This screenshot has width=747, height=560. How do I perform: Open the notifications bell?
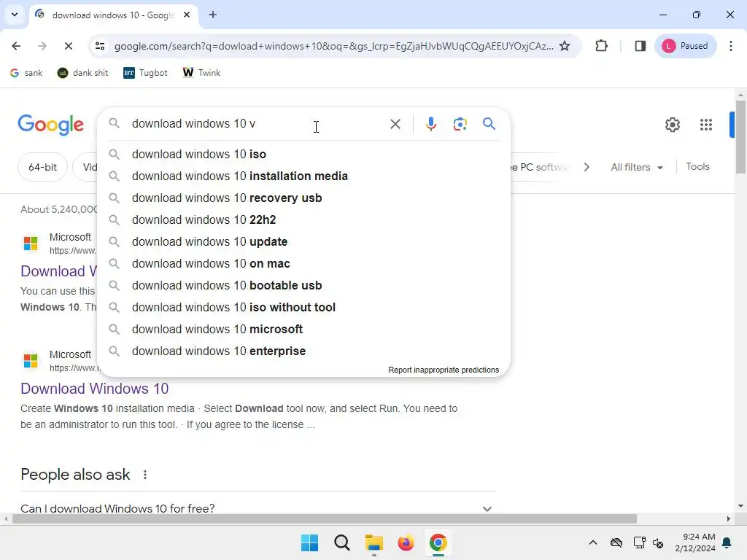(x=727, y=542)
